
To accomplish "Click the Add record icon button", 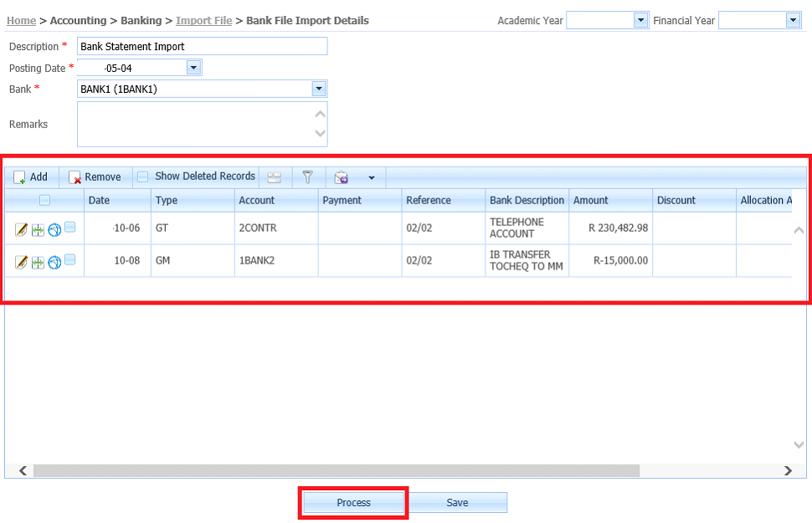I will pyautogui.click(x=30, y=177).
